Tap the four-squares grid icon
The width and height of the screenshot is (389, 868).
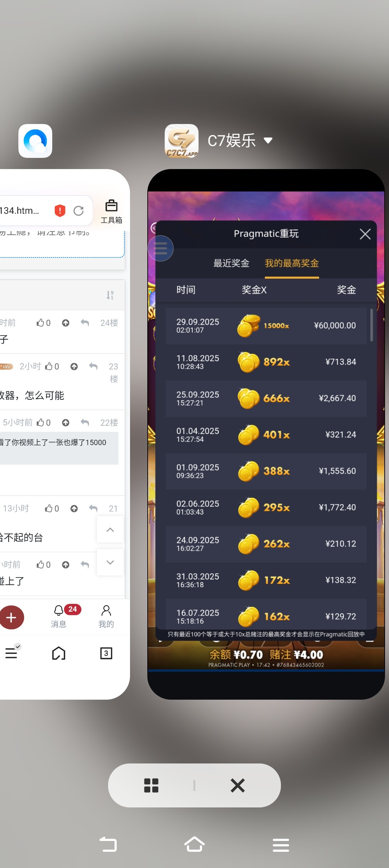[x=151, y=785]
